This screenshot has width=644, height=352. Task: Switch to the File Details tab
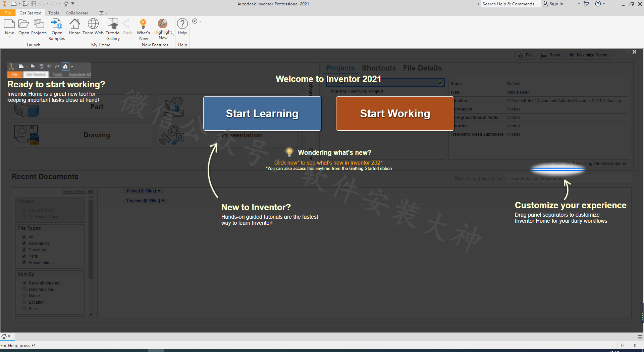click(422, 68)
